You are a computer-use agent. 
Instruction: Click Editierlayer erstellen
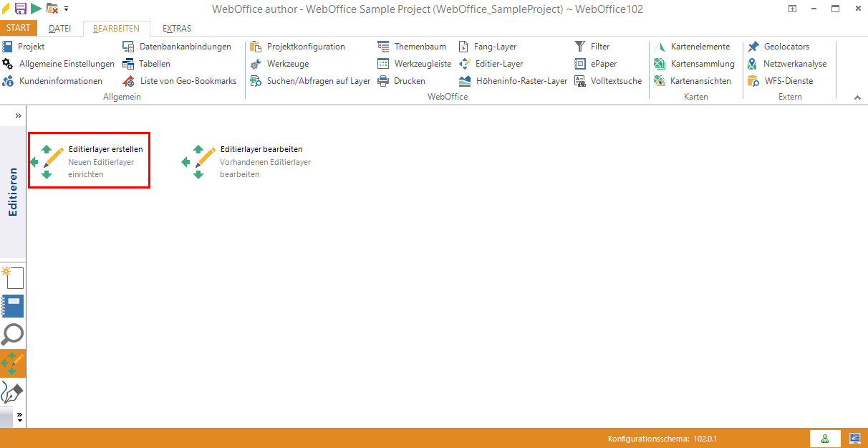[x=89, y=161]
